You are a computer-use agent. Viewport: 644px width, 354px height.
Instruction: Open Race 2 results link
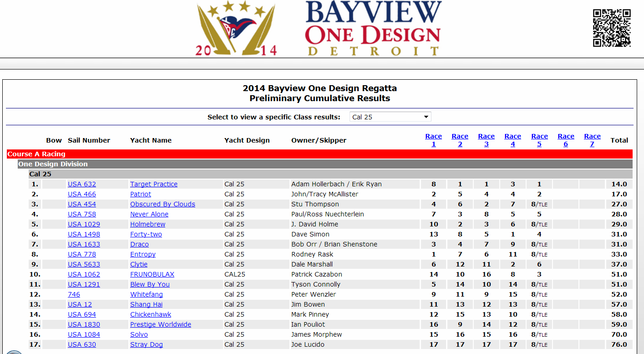(460, 140)
